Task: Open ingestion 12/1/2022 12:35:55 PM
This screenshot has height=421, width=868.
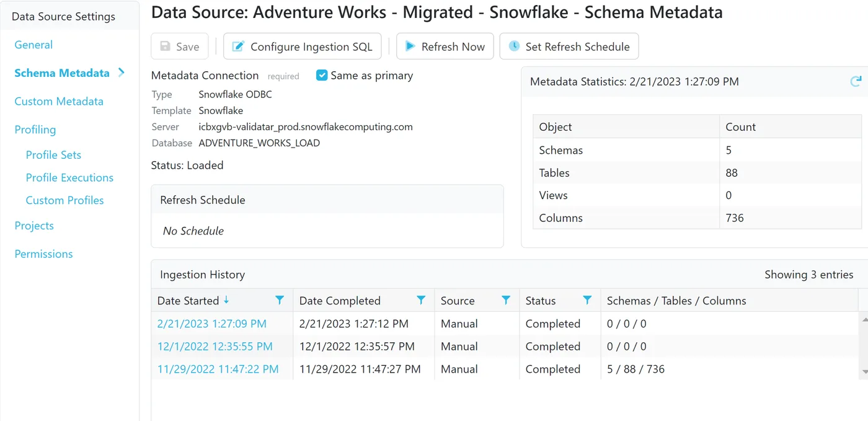Action: coord(215,346)
